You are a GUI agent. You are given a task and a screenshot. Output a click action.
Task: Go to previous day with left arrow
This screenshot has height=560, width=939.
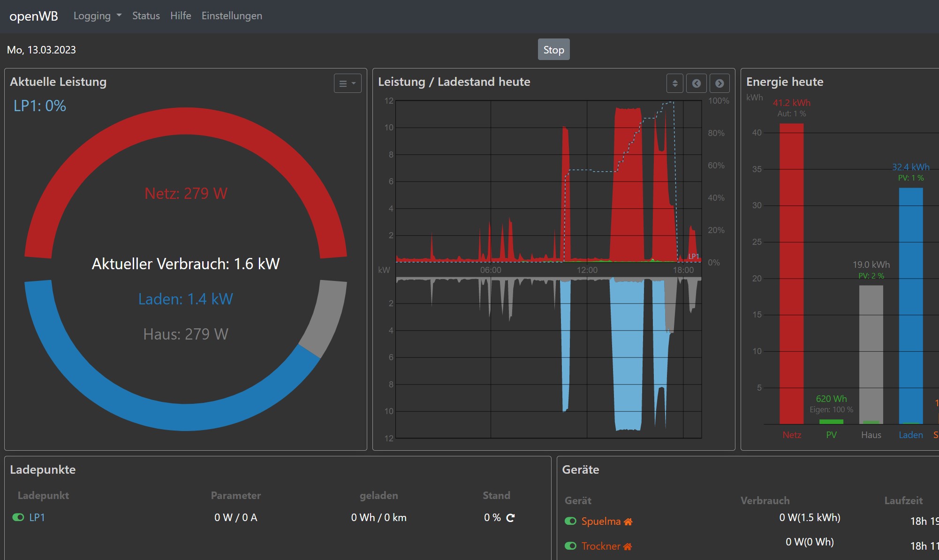697,83
